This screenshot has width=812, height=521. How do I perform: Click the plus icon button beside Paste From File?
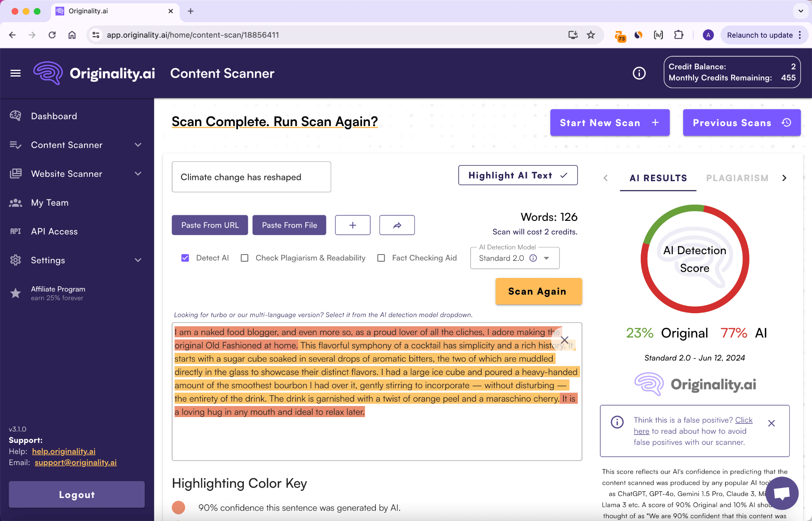click(352, 225)
